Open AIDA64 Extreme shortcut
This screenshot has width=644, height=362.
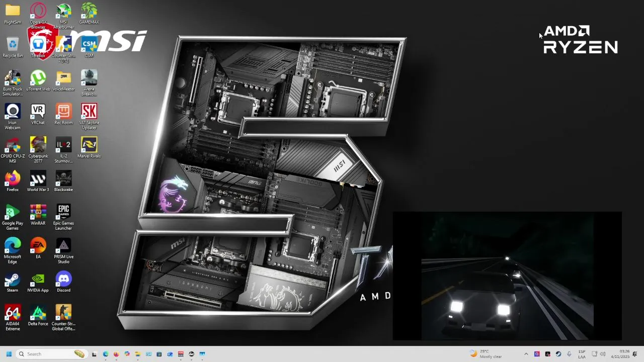(x=13, y=318)
